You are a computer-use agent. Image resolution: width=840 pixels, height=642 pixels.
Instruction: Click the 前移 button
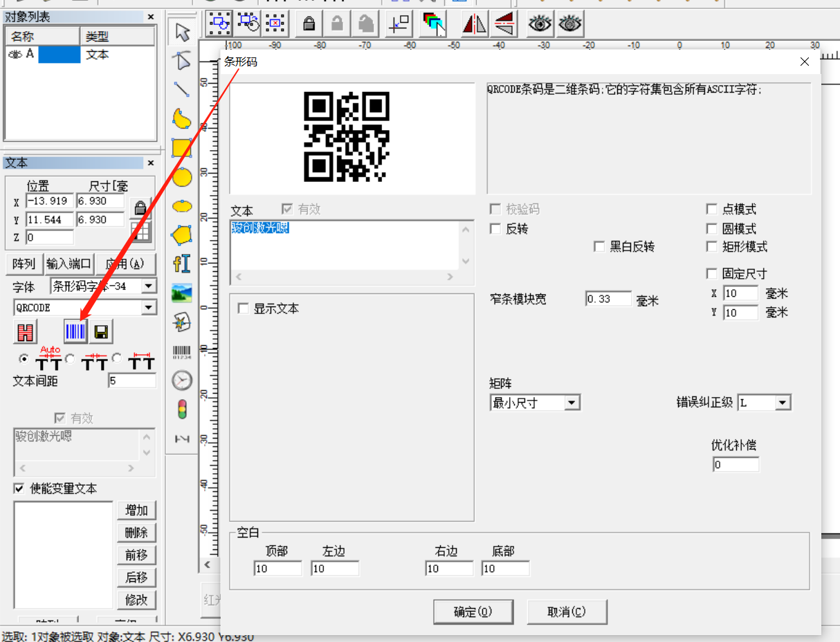[136, 555]
